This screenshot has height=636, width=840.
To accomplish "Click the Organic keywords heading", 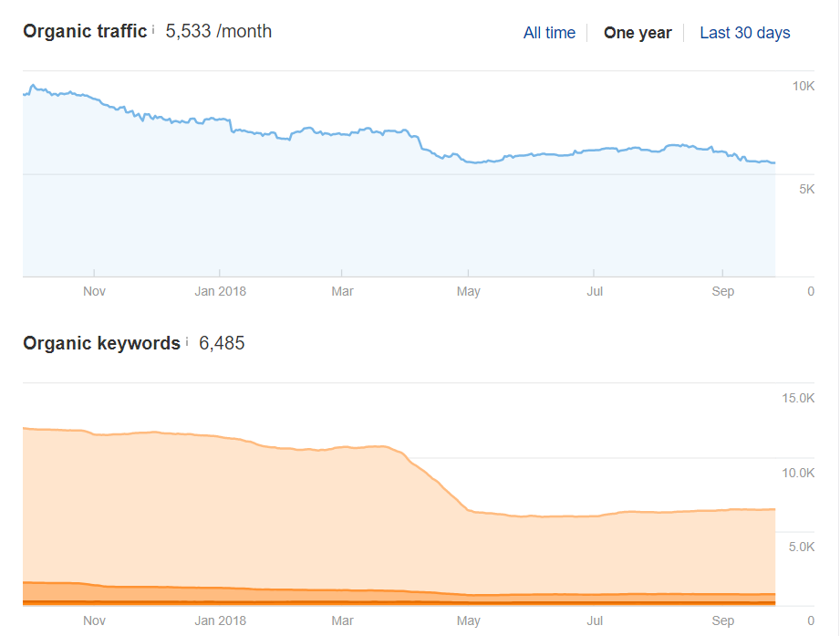I will [x=101, y=343].
